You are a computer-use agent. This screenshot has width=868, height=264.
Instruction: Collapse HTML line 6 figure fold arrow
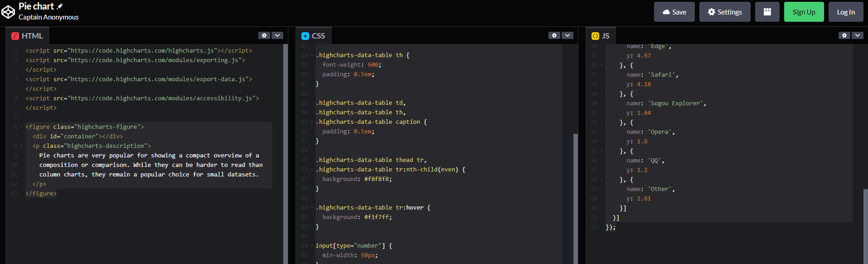(22, 127)
